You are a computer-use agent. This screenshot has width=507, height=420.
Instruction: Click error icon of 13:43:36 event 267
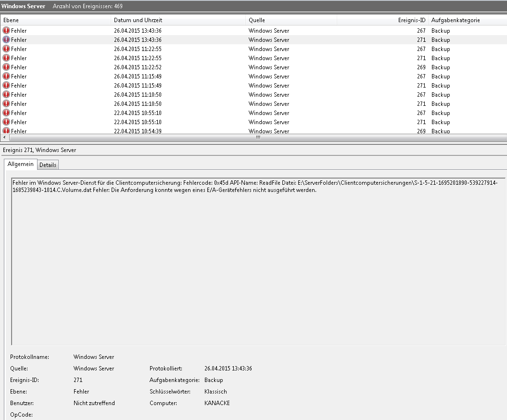pos(6,30)
